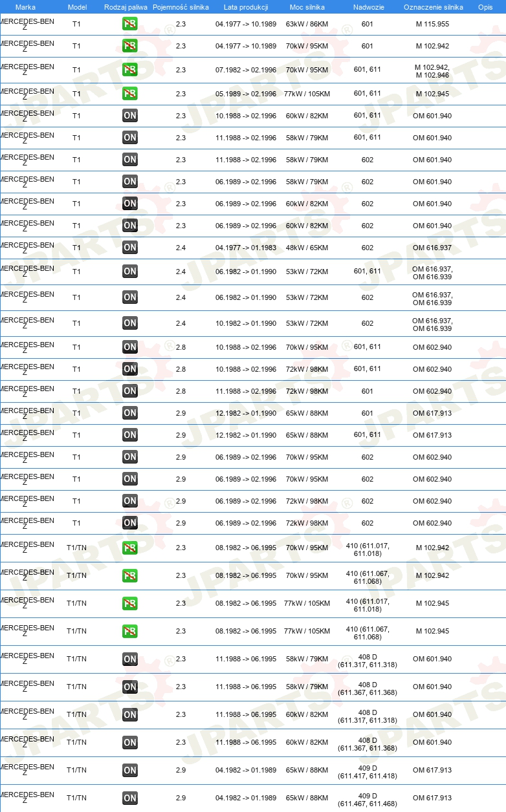The height and width of the screenshot is (812, 506).
Task: Select OM 602.940 cell in 2.8 11.1988 row
Action: point(432,391)
